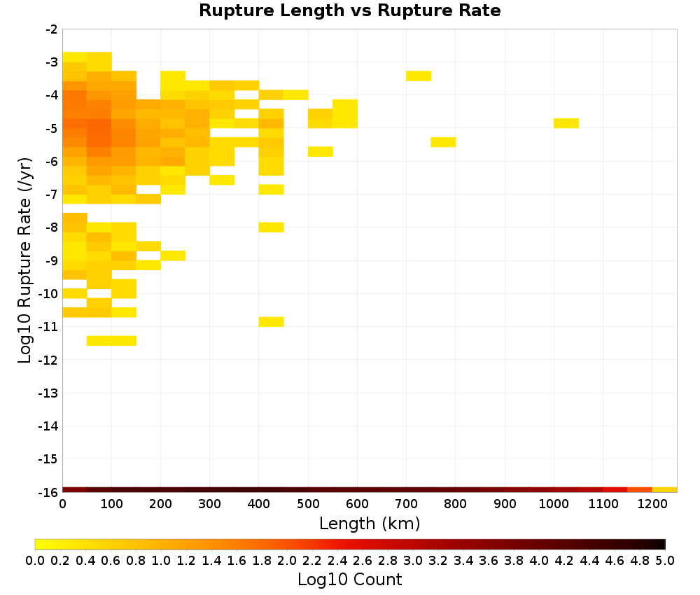
Task: Select the y-axis tick label "-13"
Action: [x=49, y=393]
